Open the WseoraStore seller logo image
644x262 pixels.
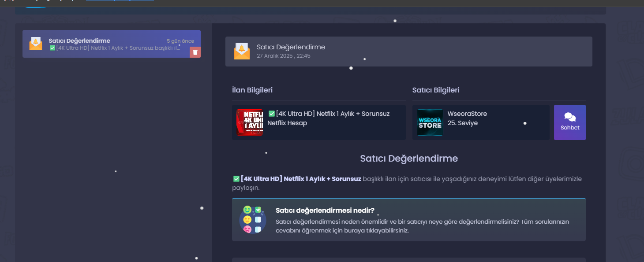pyautogui.click(x=430, y=122)
